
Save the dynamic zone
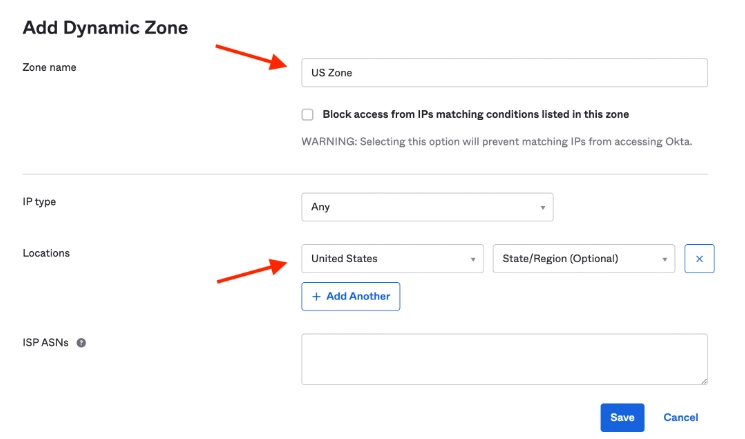click(x=622, y=418)
